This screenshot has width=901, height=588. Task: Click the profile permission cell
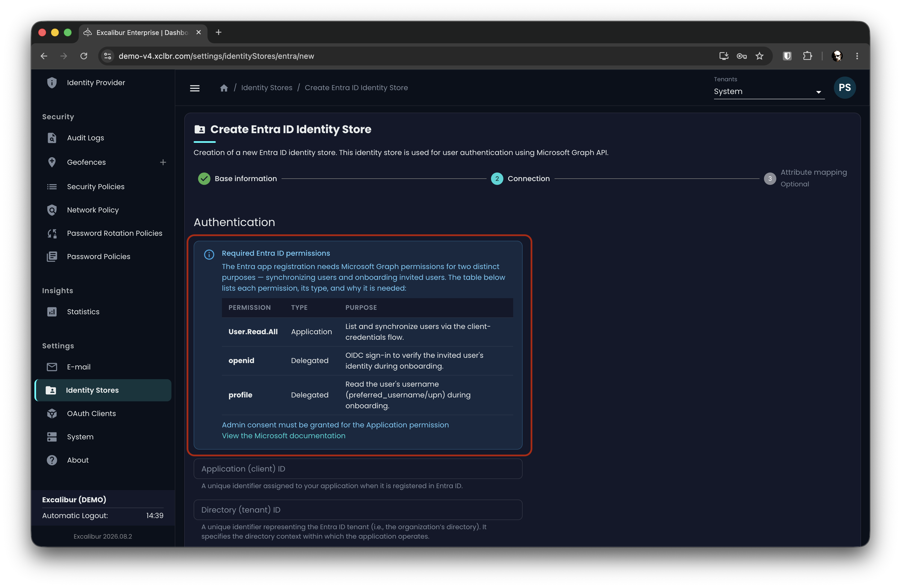pyautogui.click(x=240, y=395)
